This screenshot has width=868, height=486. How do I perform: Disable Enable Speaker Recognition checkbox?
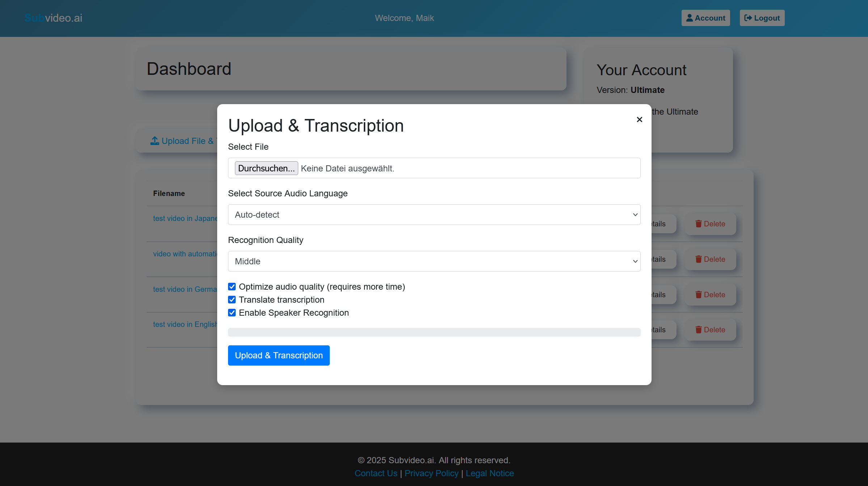232,313
